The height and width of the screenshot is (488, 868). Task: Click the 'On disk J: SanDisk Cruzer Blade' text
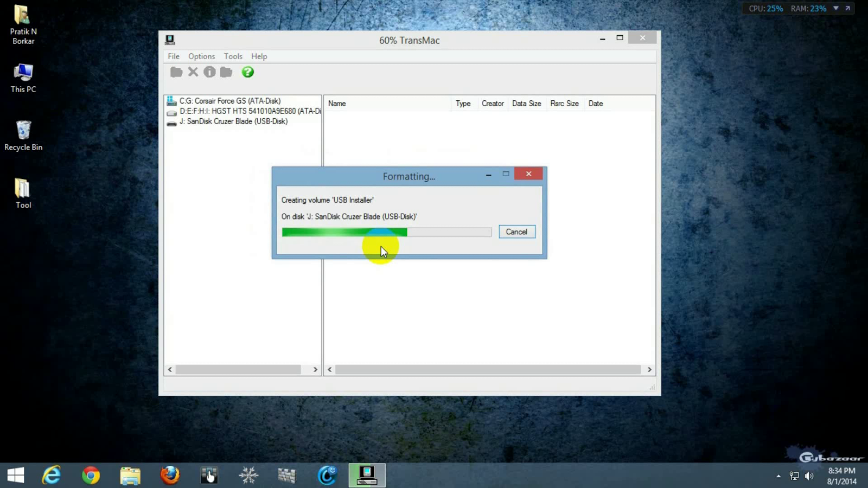(349, 216)
